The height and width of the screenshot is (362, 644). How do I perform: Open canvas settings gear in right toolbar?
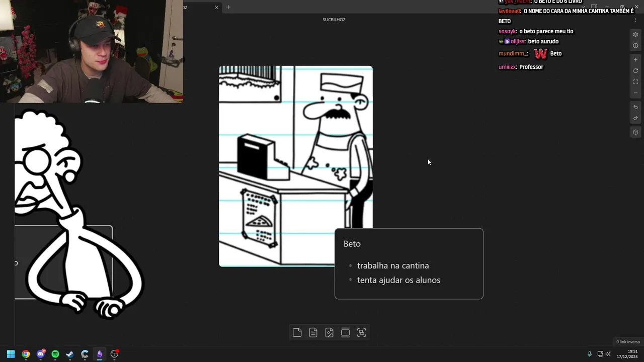point(635,35)
